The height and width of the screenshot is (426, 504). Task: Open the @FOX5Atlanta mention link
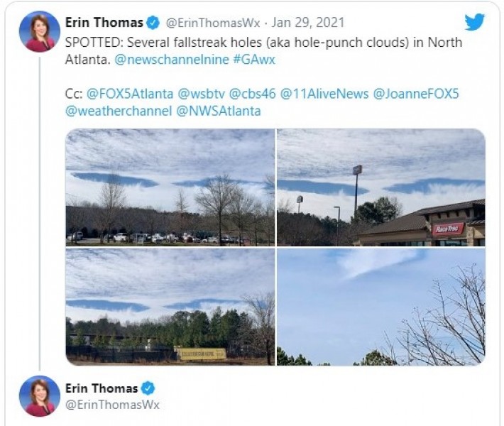[x=130, y=94]
